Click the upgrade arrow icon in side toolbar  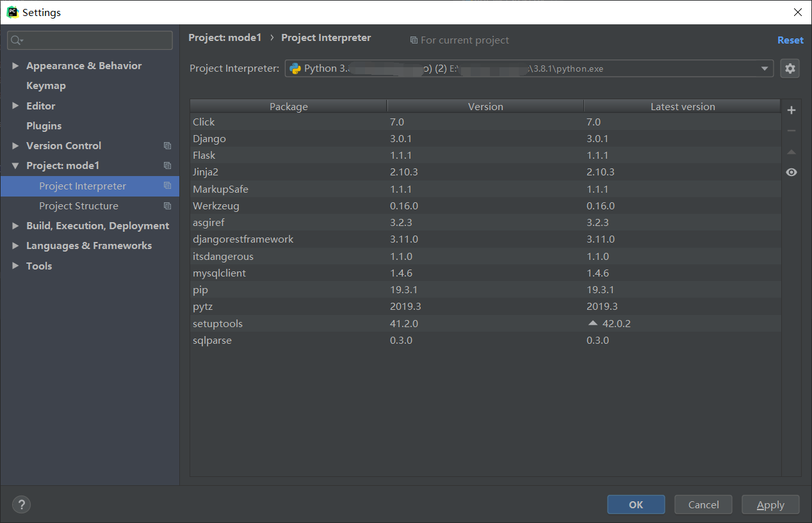point(792,152)
